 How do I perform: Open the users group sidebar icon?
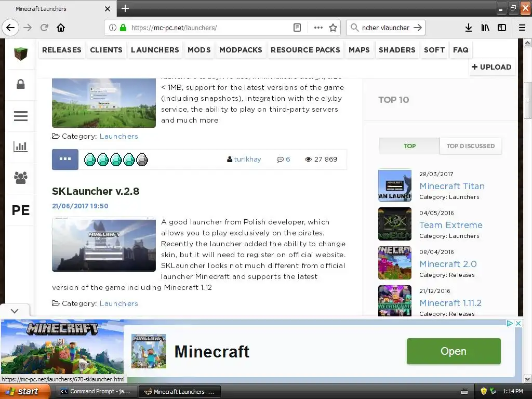click(21, 178)
